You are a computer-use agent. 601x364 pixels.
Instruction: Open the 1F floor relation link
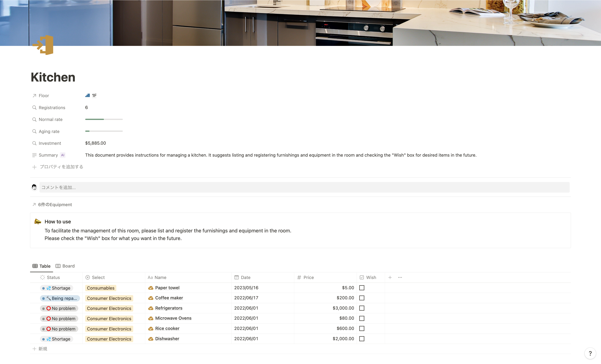pos(94,96)
